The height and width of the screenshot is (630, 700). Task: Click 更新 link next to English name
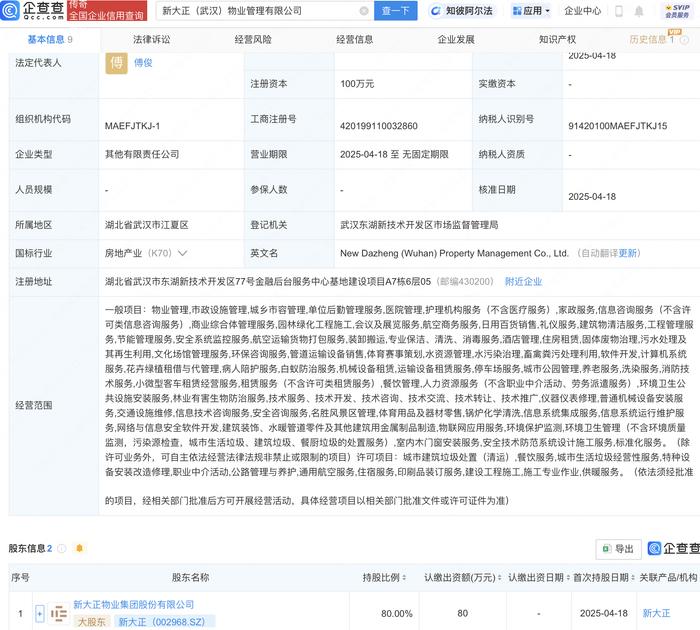click(628, 253)
